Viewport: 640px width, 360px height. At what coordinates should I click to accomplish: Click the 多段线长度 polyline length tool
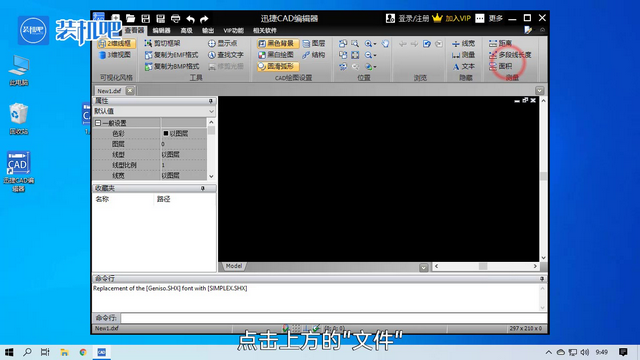click(x=510, y=55)
